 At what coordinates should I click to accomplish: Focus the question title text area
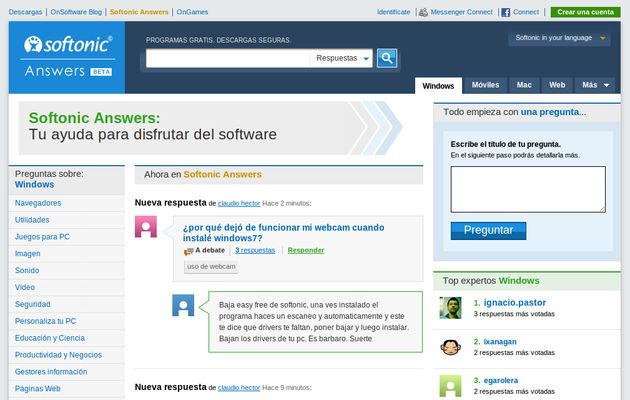528,189
